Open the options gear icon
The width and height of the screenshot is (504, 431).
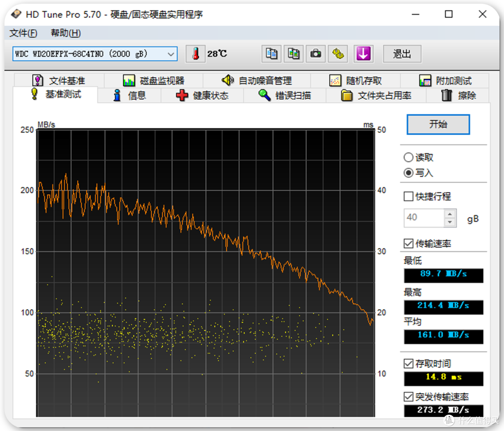coord(338,54)
